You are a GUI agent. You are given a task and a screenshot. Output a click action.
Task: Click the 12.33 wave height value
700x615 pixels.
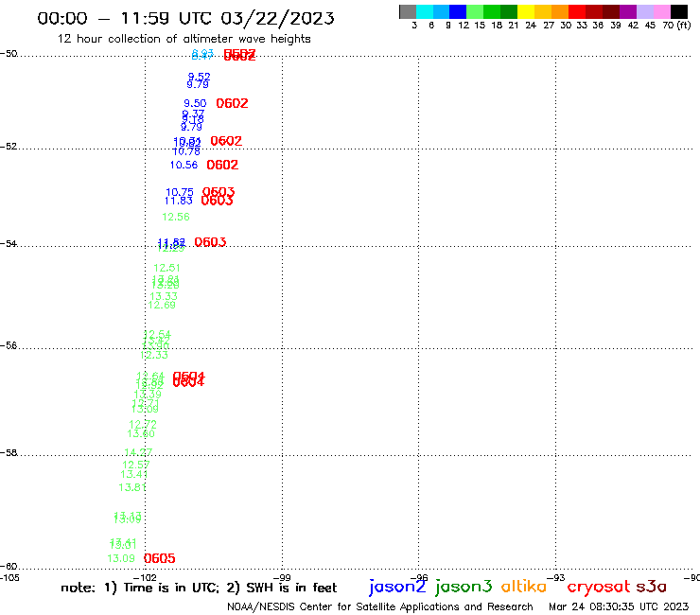154,356
